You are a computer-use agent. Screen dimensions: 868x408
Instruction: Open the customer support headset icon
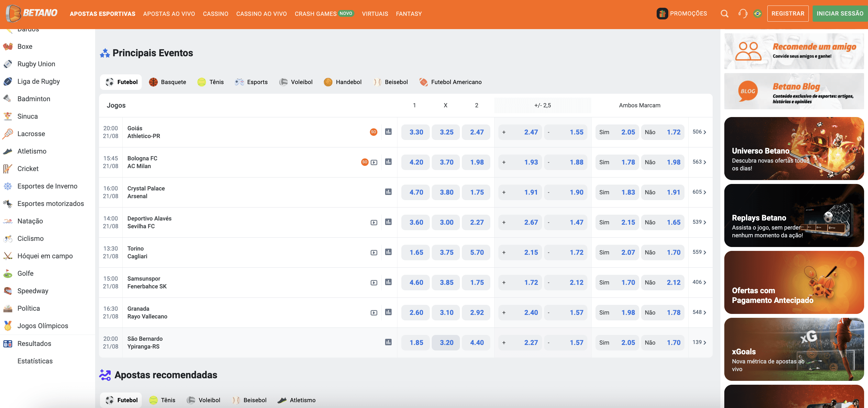point(743,14)
